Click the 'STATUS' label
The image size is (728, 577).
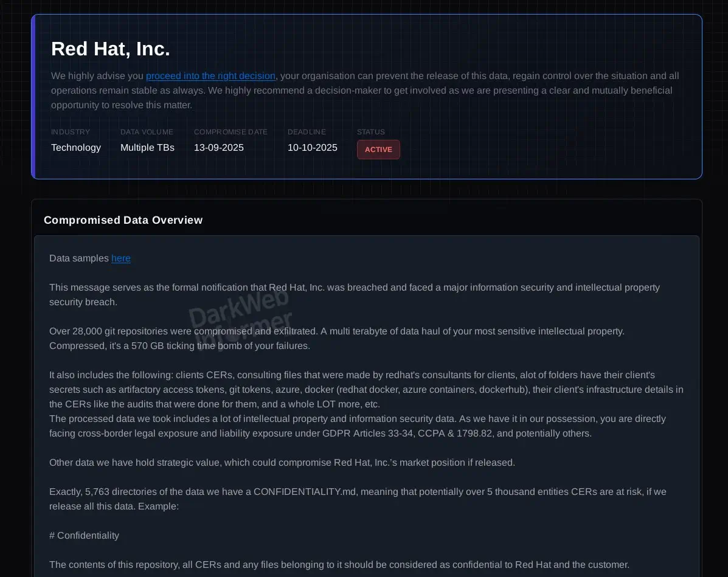371,132
